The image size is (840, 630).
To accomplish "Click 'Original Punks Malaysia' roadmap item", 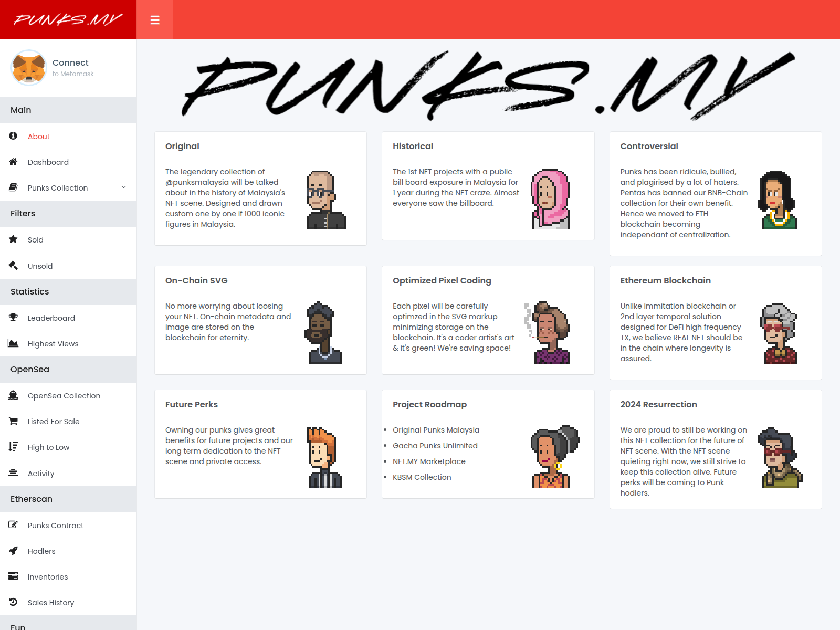I will (x=436, y=430).
